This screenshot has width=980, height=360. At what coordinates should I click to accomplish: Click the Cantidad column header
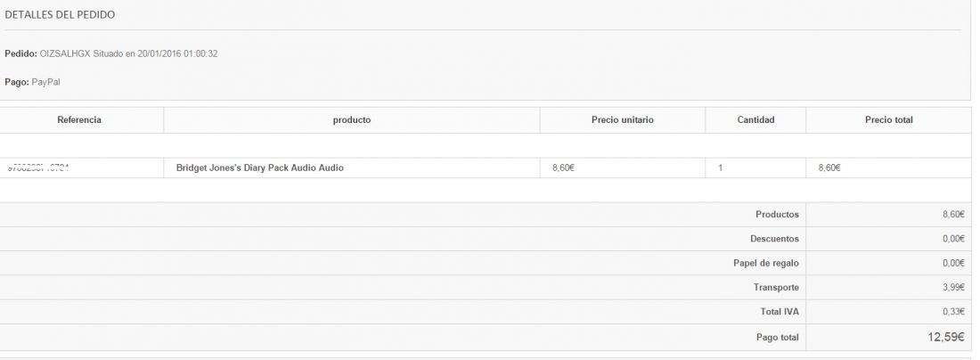point(755,120)
